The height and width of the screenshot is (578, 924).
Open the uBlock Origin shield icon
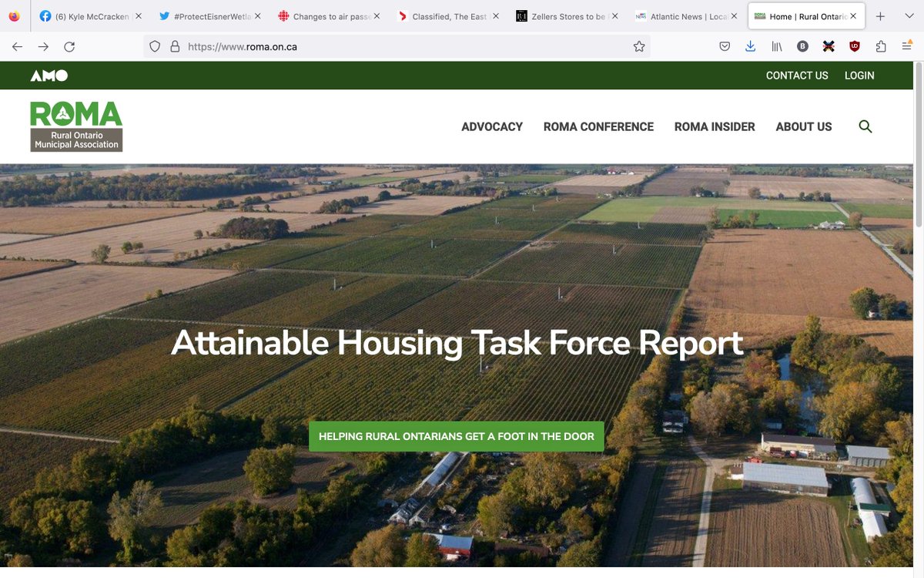855,47
